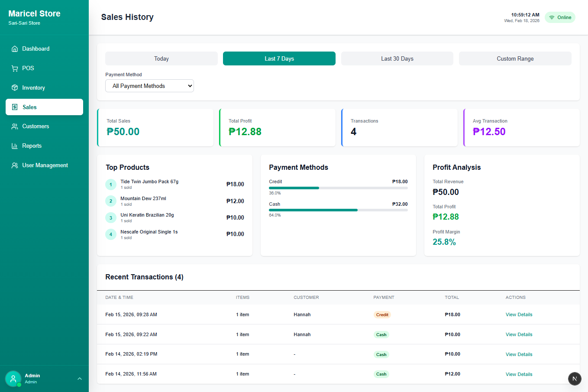This screenshot has width=588, height=392.
Task: Click ₱12.00 total in last transaction row
Action: point(452,374)
